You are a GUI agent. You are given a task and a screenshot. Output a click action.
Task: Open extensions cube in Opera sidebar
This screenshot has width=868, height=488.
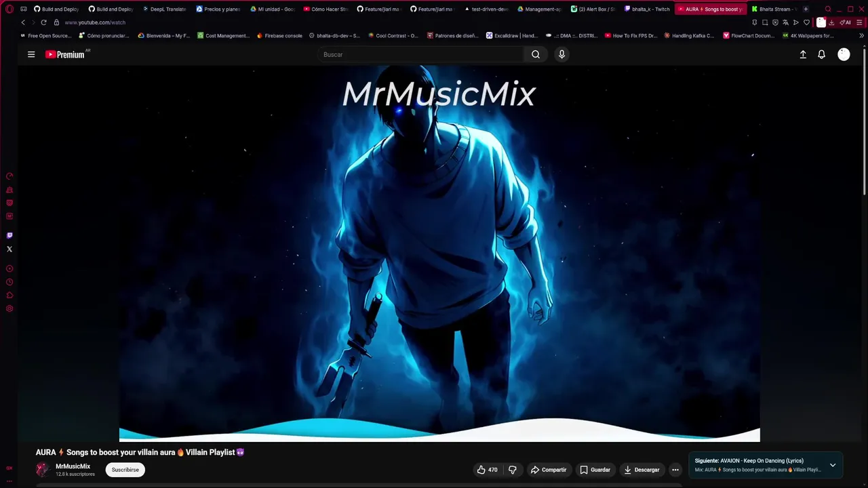[x=9, y=295]
